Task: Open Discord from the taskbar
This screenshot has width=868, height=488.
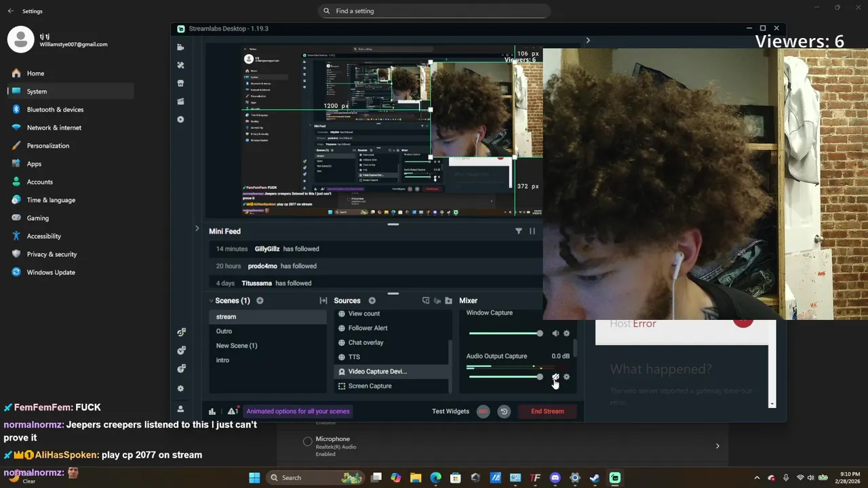Action: tap(555, 478)
